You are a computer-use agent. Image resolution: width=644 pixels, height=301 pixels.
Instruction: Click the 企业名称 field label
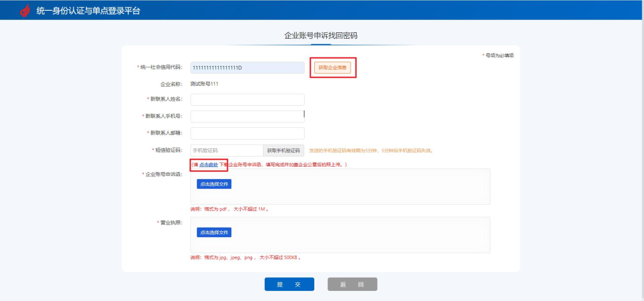point(171,84)
